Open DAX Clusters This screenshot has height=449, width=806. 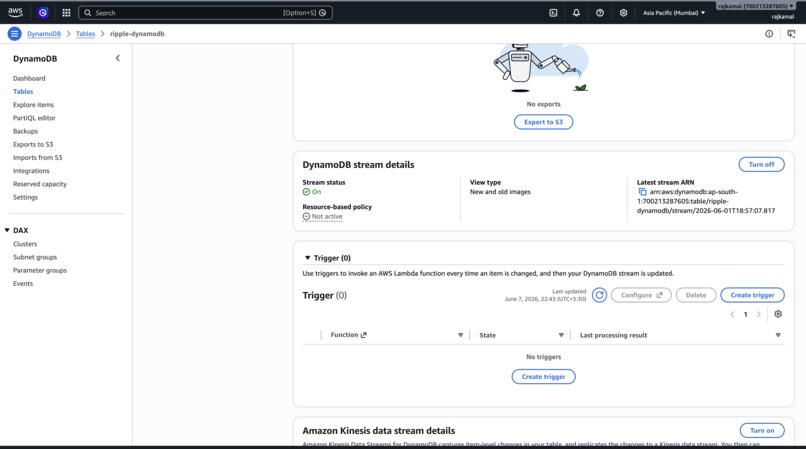(25, 244)
